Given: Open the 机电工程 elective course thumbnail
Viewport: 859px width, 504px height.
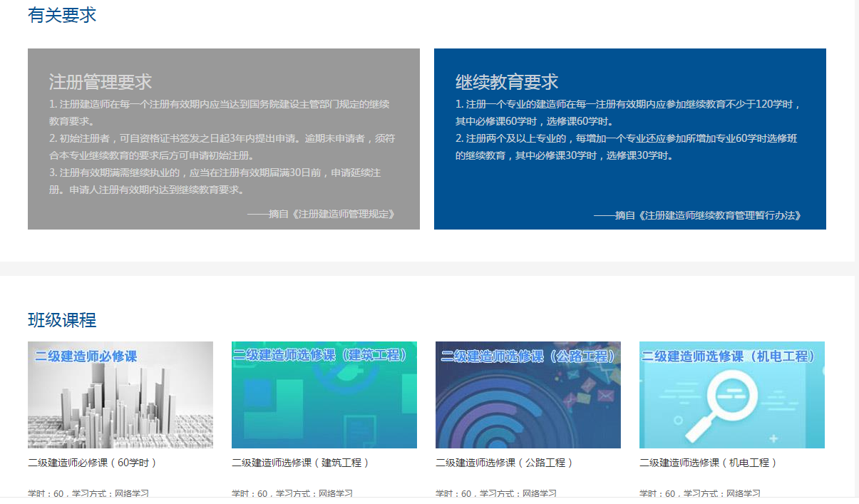Looking at the screenshot, I should pos(731,395).
